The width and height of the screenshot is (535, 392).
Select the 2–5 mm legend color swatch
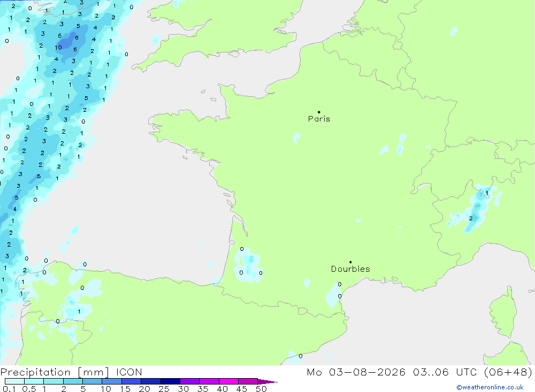(73, 381)
